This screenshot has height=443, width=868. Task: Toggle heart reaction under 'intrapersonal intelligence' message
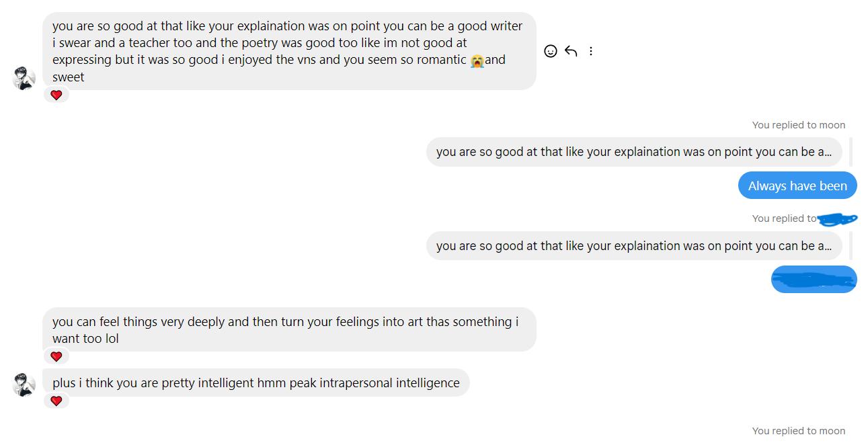pyautogui.click(x=56, y=401)
